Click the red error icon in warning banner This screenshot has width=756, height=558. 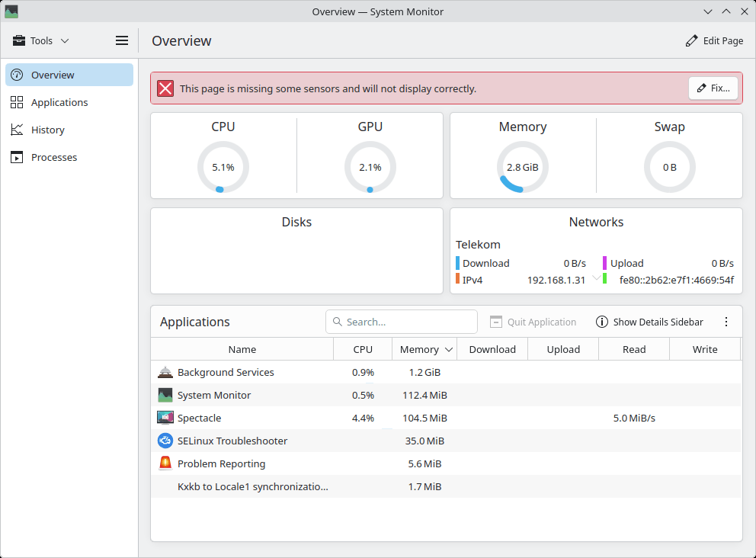(165, 88)
